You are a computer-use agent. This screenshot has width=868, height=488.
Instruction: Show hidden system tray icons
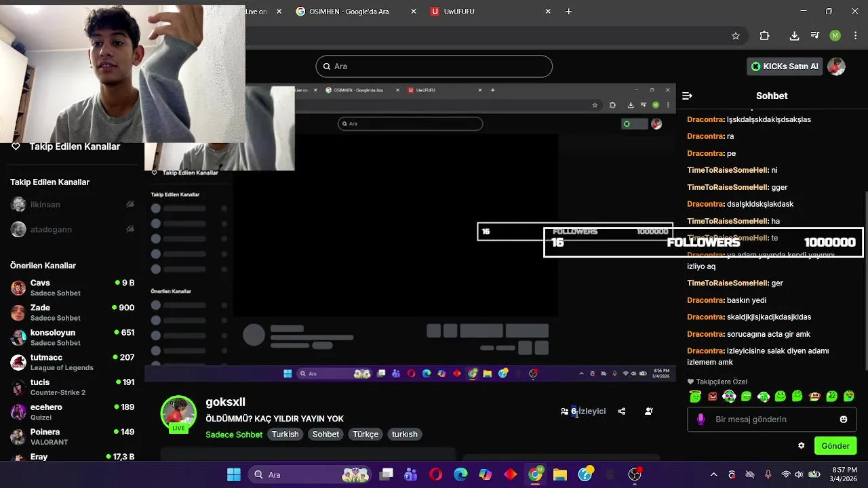[713, 474]
